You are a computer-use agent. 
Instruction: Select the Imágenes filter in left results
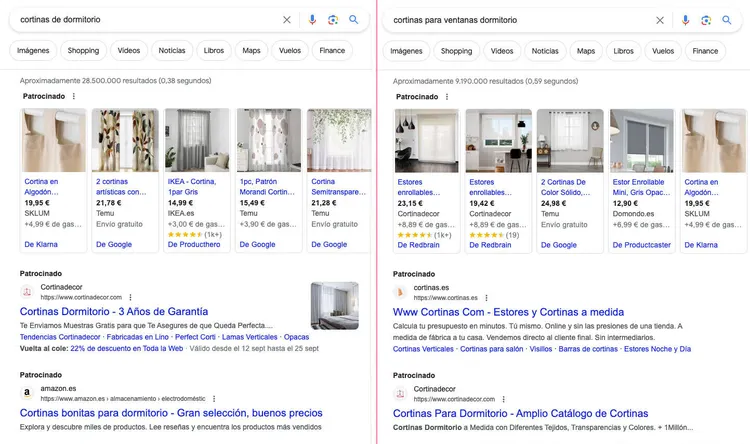33,51
